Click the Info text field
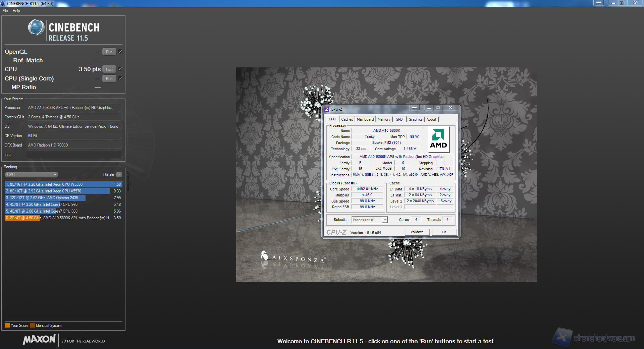Viewport: 644px width, 349px height. pyautogui.click(x=74, y=155)
